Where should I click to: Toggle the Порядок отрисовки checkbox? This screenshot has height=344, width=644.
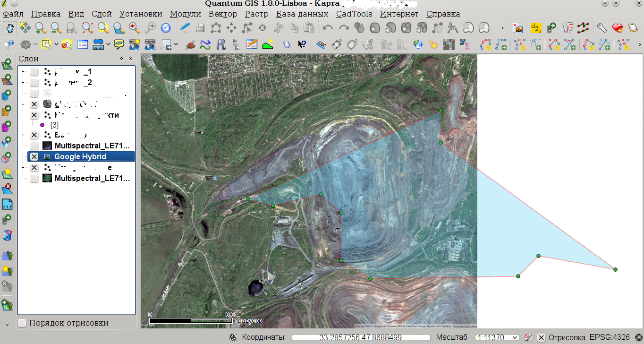[x=22, y=323]
